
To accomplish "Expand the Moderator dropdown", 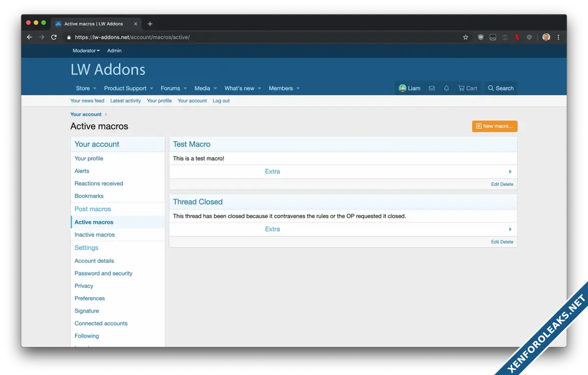I will tap(86, 50).
